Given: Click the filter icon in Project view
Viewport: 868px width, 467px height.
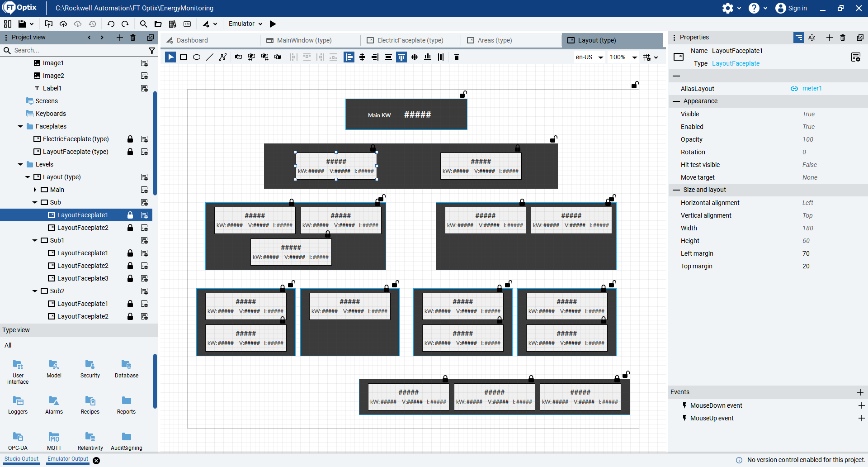Looking at the screenshot, I should [x=152, y=50].
